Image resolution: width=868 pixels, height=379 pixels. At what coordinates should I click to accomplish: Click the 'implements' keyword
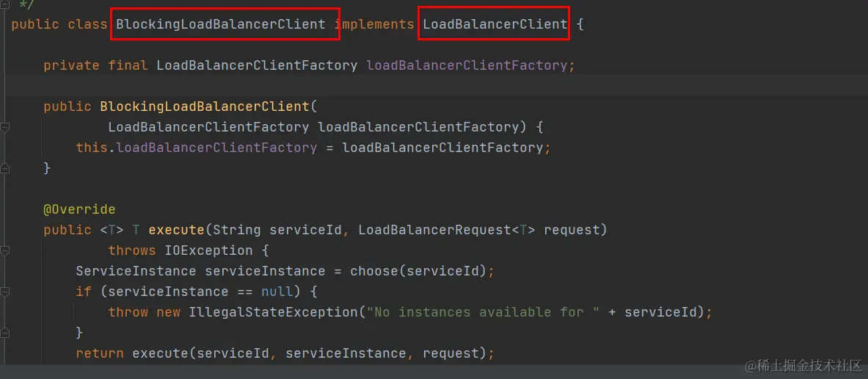pos(374,24)
